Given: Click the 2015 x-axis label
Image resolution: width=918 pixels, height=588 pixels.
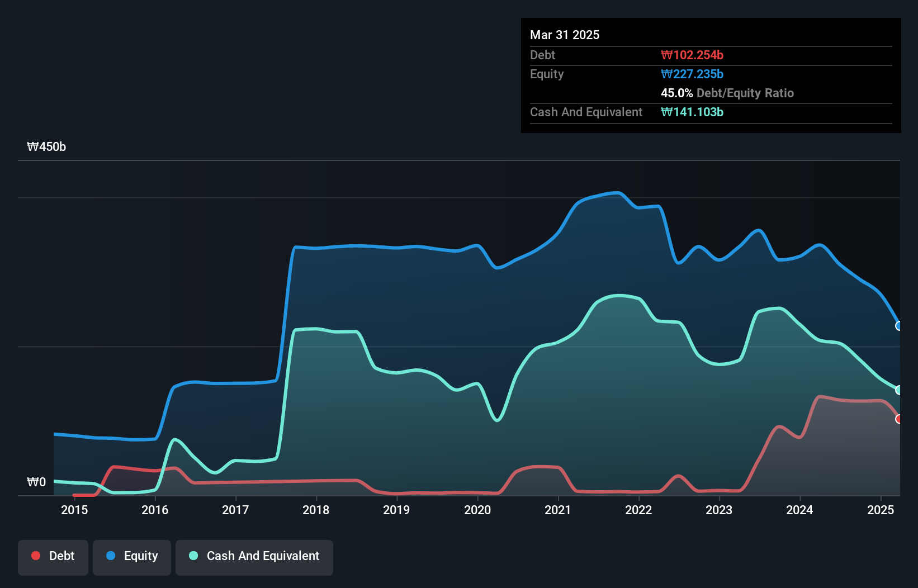Looking at the screenshot, I should 74,510.
